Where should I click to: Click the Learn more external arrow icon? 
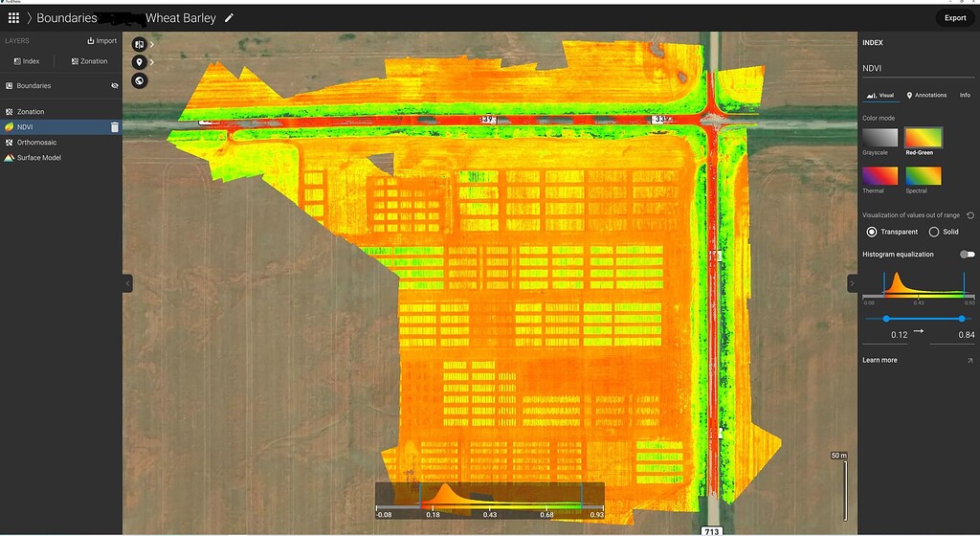[x=970, y=361]
